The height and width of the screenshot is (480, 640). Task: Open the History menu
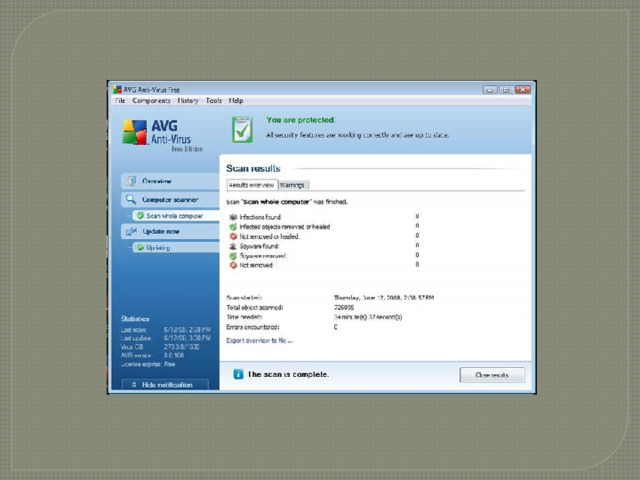point(188,100)
